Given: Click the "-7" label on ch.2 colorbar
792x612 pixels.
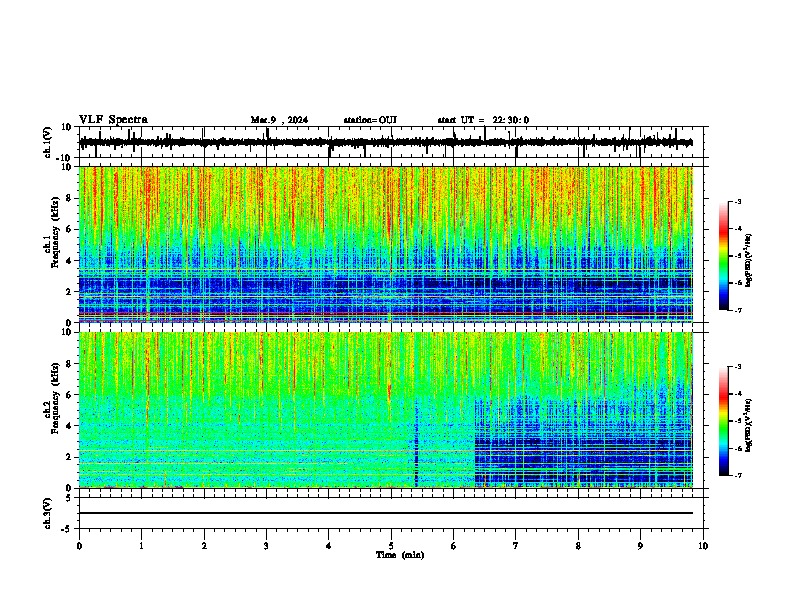Looking at the screenshot, I should click(738, 475).
